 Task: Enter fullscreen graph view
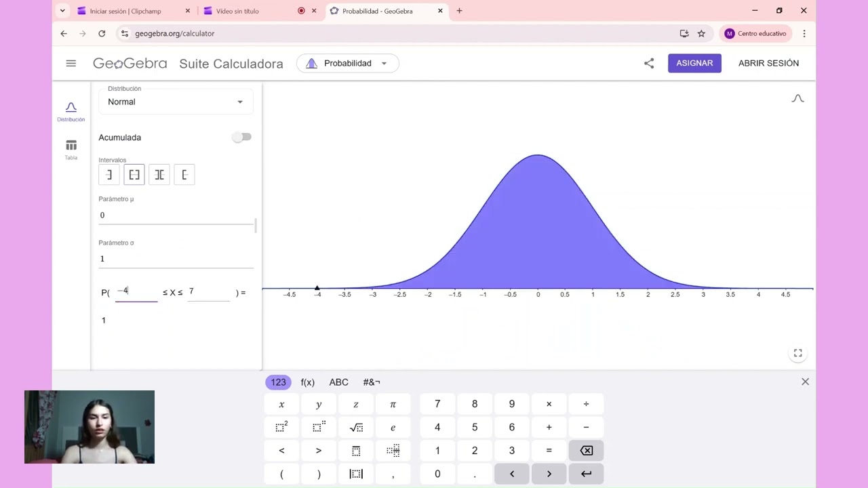click(x=798, y=353)
